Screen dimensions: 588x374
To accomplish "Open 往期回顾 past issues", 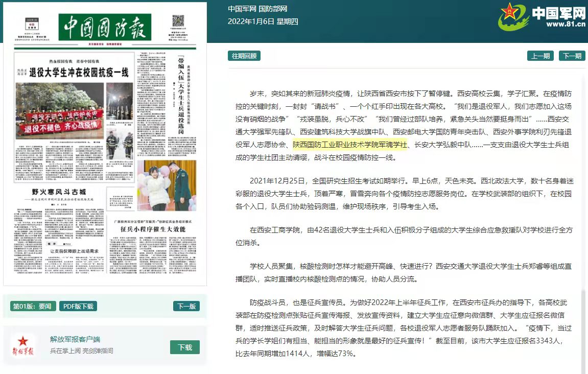I will pyautogui.click(x=244, y=56).
